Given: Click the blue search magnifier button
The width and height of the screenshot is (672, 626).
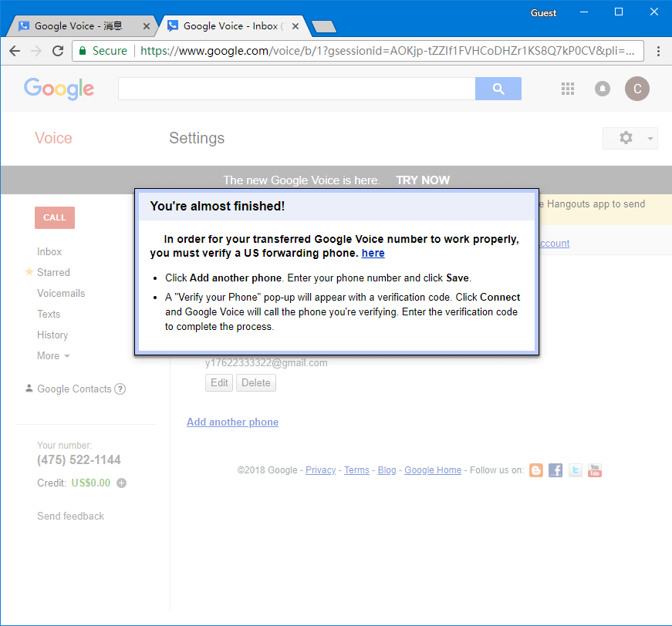Looking at the screenshot, I should click(x=498, y=89).
